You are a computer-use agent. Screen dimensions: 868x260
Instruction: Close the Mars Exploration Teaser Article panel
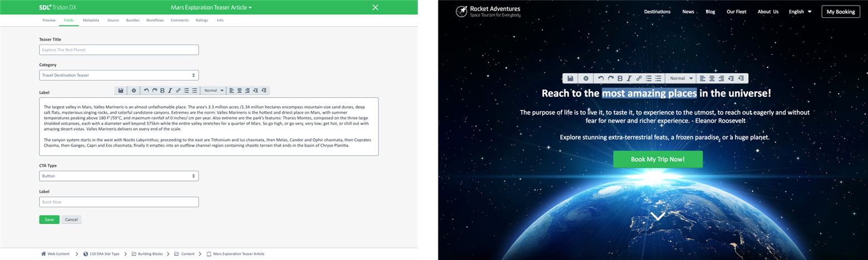[376, 7]
